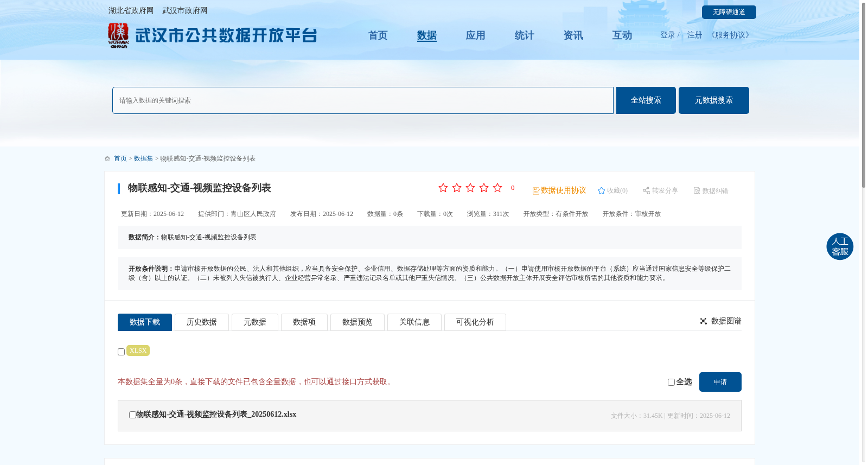Rate dataset with second star
The height and width of the screenshot is (465, 868).
(x=457, y=188)
